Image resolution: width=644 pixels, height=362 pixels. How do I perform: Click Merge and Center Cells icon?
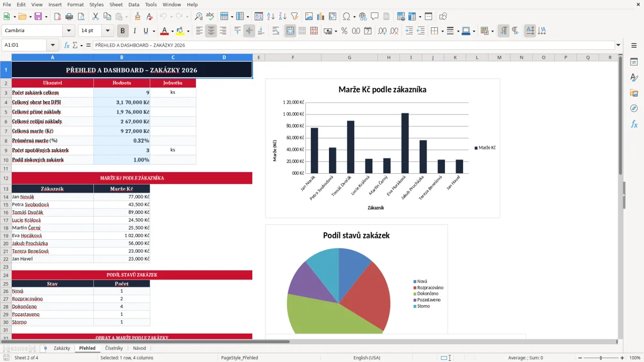(x=290, y=31)
